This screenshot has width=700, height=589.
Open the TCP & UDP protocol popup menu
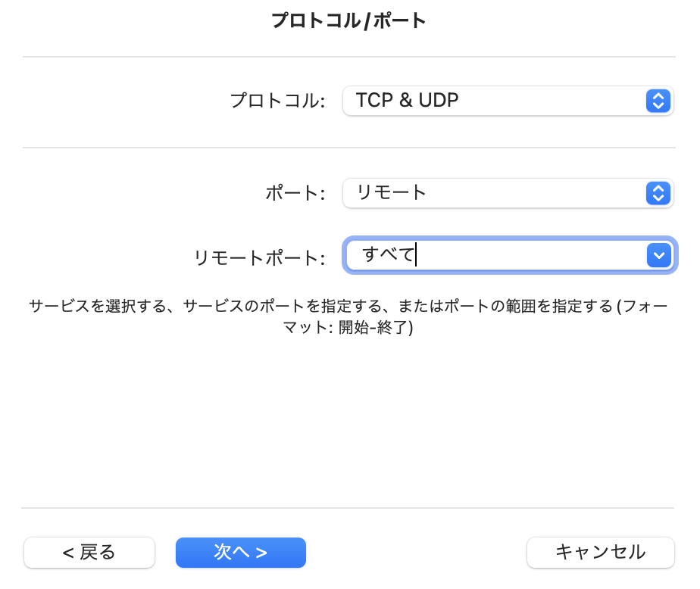click(508, 101)
